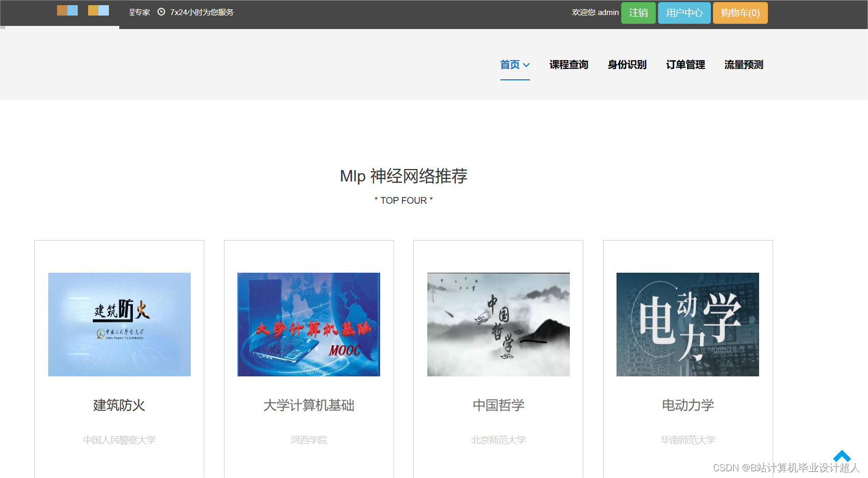The image size is (868, 478).
Task: Open the shopping cart 购物车(0)
Action: pyautogui.click(x=740, y=12)
